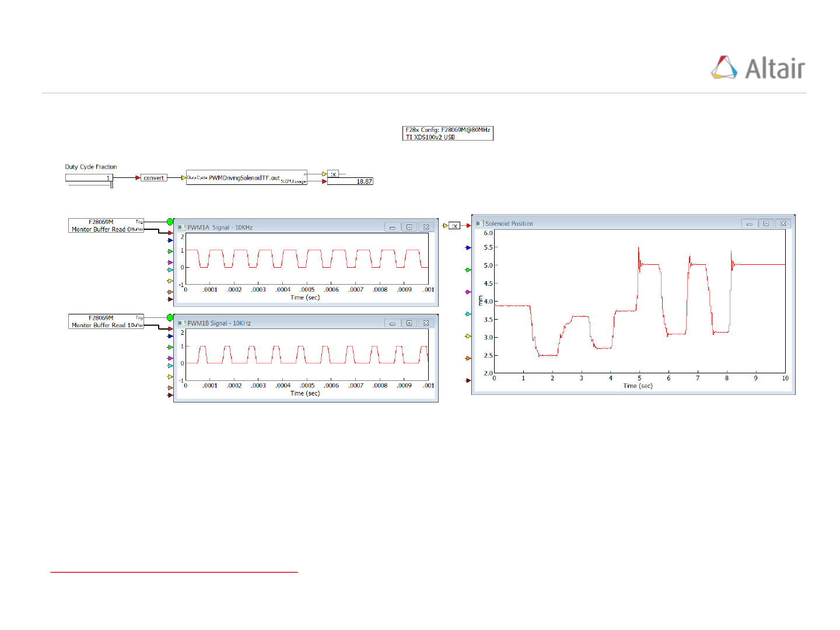
Task: Close the PWM1A Signal plot window
Action: click(426, 228)
